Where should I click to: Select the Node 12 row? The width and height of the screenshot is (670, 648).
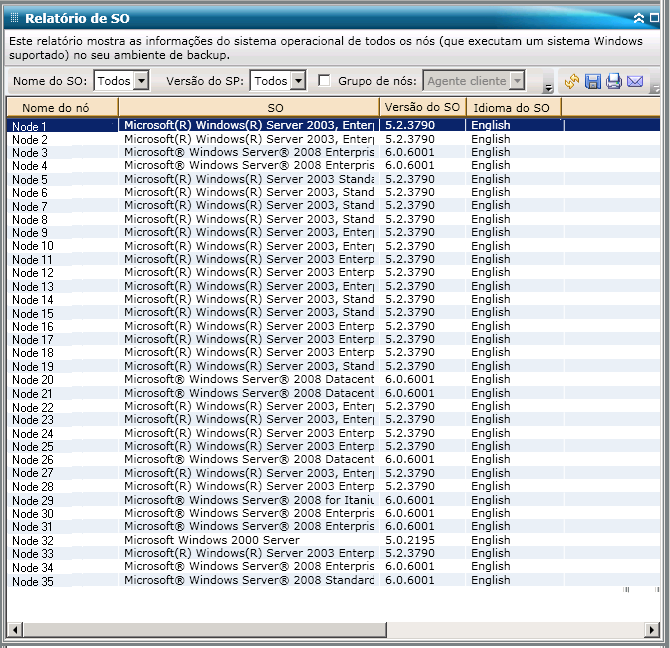click(333, 273)
